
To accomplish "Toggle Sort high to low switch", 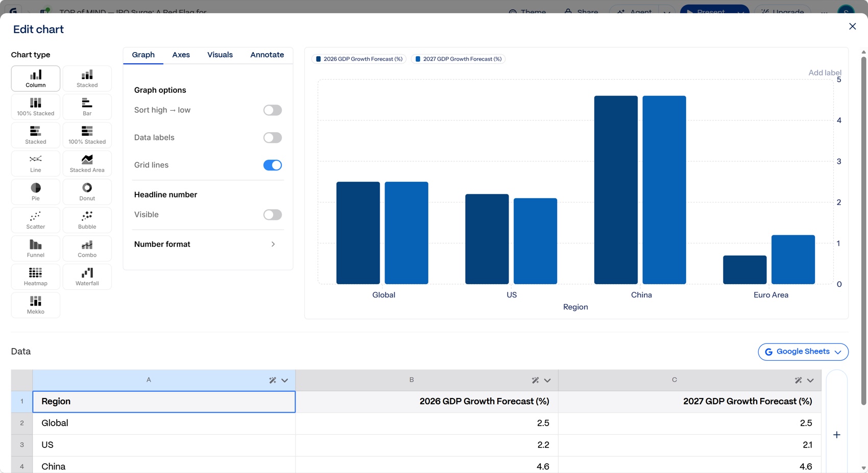I will [x=273, y=110].
